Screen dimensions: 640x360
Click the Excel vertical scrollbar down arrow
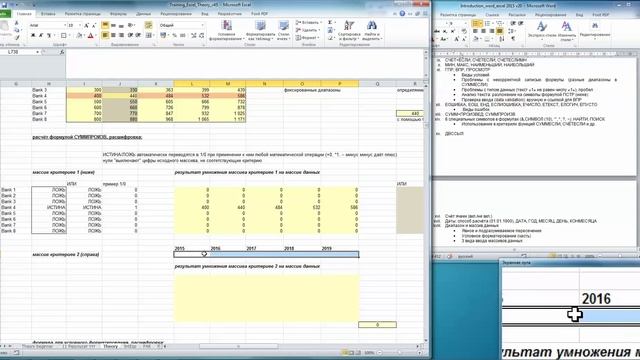tap(426, 340)
